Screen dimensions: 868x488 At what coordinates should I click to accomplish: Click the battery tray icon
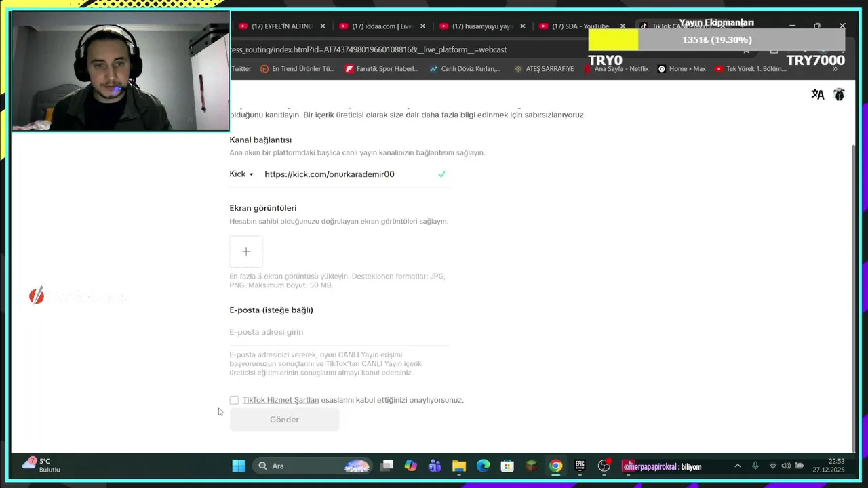point(800,466)
